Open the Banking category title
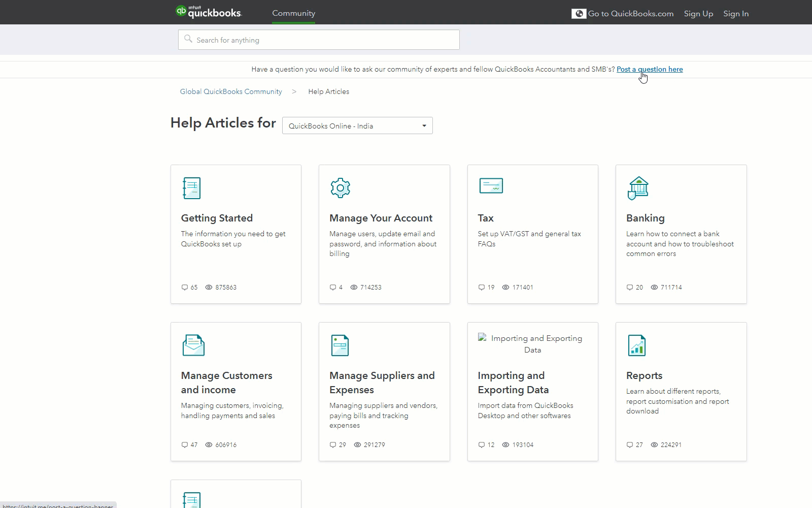Image resolution: width=812 pixels, height=508 pixels. tap(645, 218)
